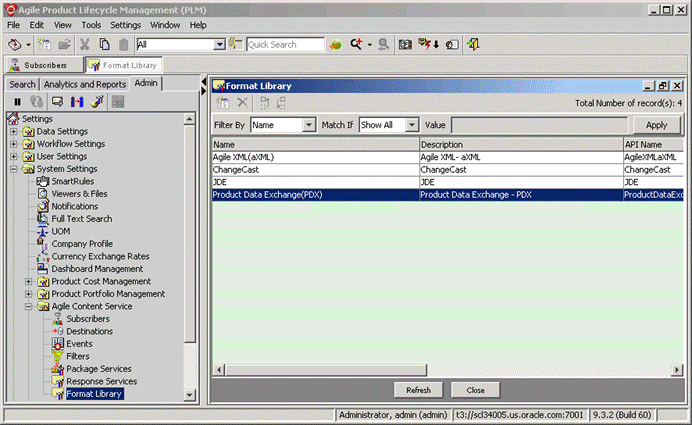Switch to the Search tab
692x425 pixels.
(23, 84)
